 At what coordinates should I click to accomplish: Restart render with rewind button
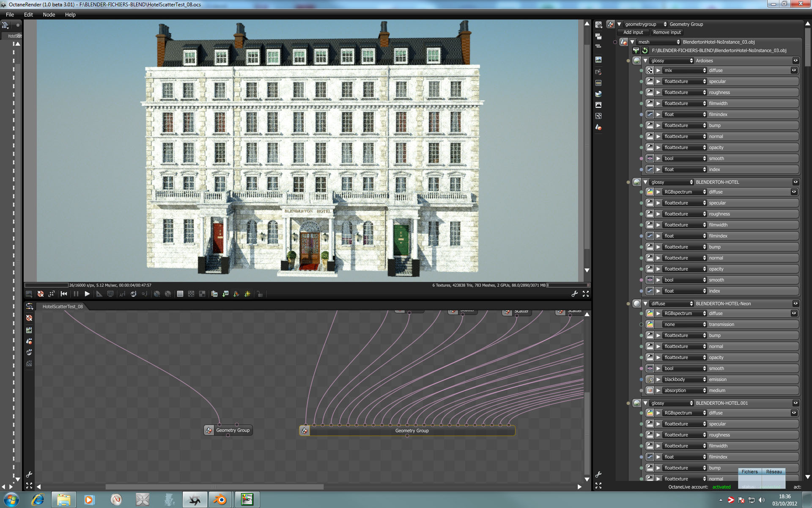(64, 294)
